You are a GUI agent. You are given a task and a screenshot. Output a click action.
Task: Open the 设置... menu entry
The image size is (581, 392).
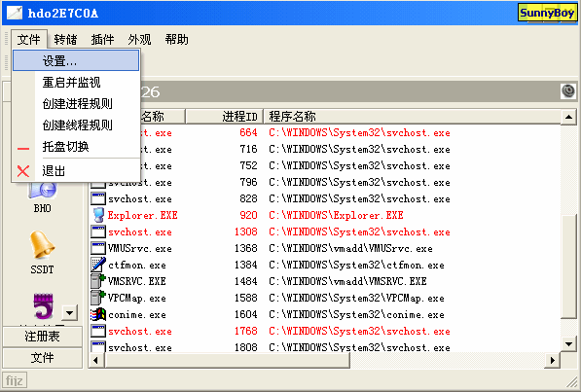coord(76,60)
